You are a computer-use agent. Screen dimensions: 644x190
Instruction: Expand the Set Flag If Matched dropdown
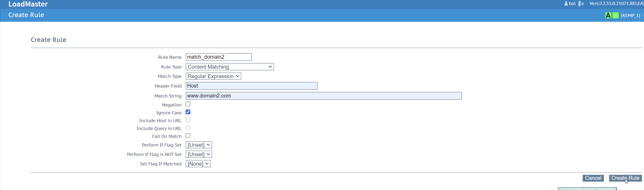tap(198, 164)
